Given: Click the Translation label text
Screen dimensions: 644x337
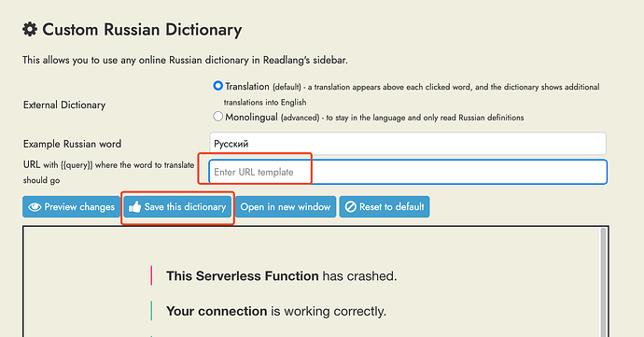Looking at the screenshot, I should (246, 86).
